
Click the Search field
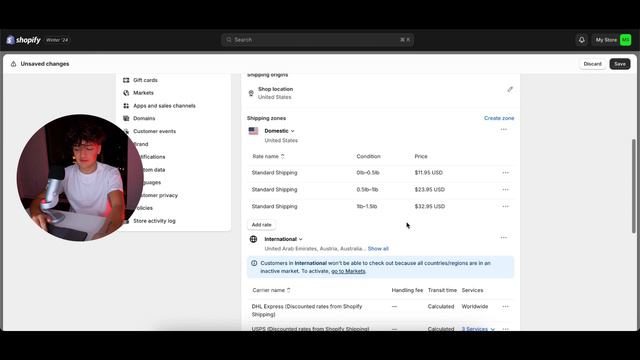pos(317,40)
